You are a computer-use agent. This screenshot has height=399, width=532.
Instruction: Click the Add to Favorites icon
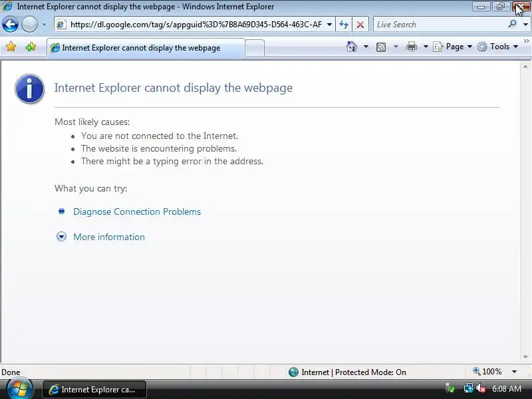[31, 47]
